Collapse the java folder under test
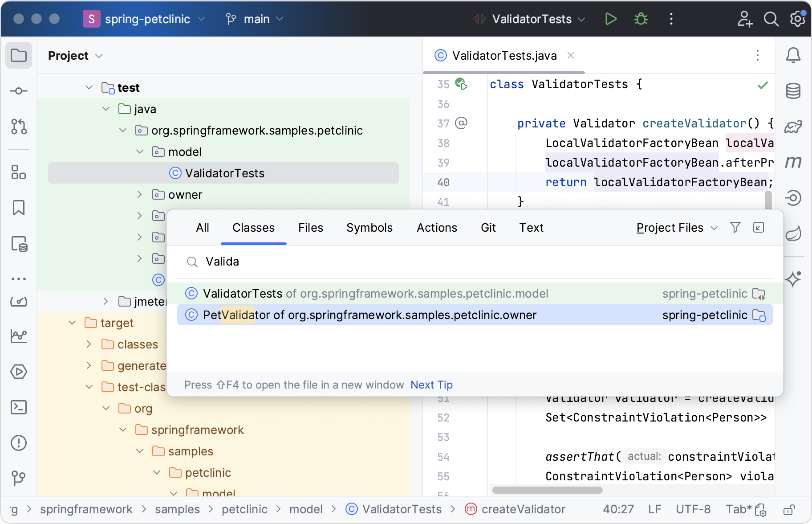Screen dimensions: 812x524 (106, 109)
